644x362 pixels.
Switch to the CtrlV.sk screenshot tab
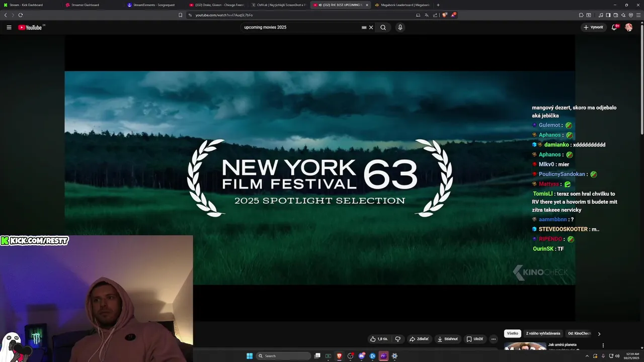click(278, 5)
